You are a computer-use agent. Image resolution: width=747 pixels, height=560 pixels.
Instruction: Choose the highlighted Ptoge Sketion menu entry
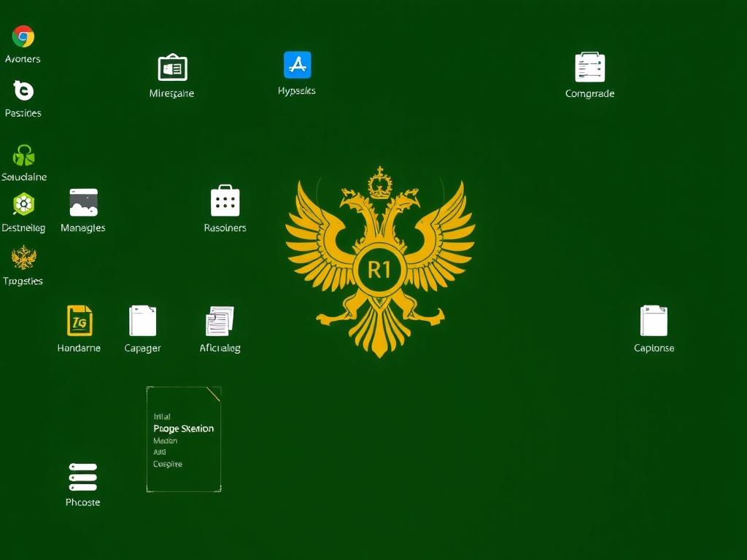[183, 429]
